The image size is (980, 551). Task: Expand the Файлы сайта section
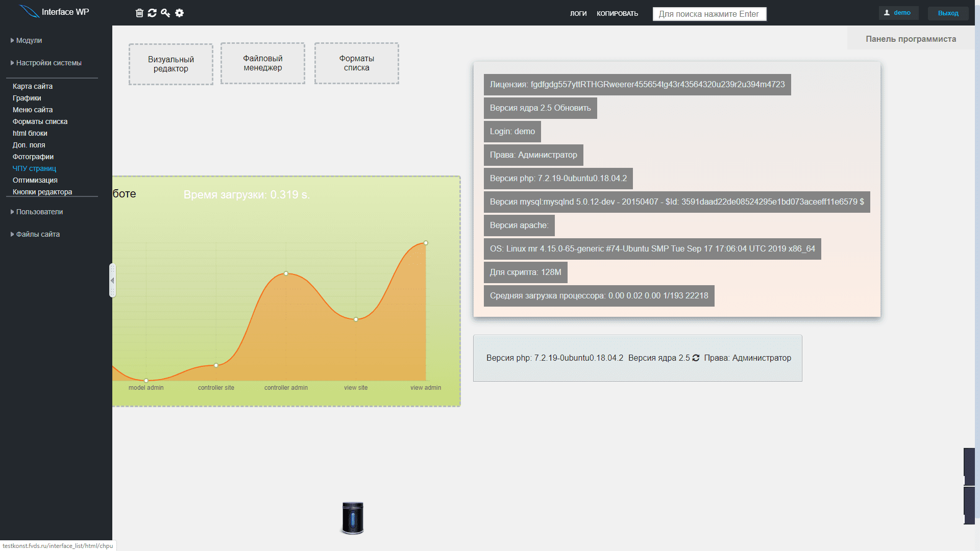pyautogui.click(x=38, y=234)
